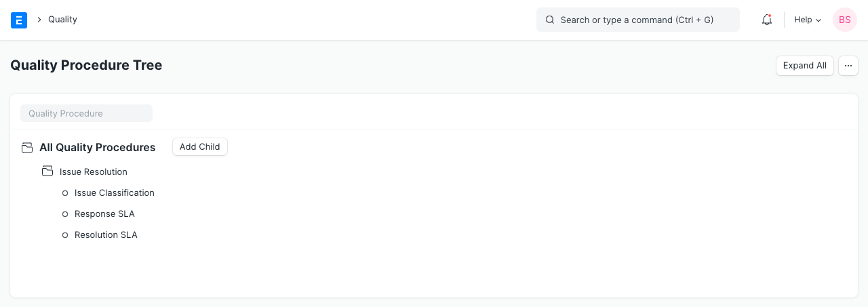Click the Response SLA circle bullet icon
Viewport: 868px width, 307px height.
tap(65, 214)
